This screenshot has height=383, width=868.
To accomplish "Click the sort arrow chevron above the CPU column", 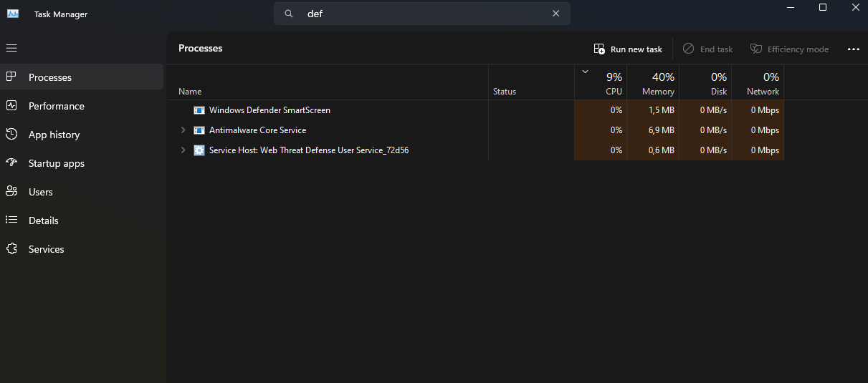I will coord(585,72).
